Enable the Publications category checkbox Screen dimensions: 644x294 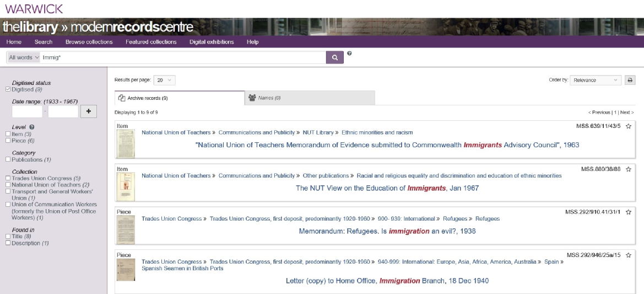[7, 159]
